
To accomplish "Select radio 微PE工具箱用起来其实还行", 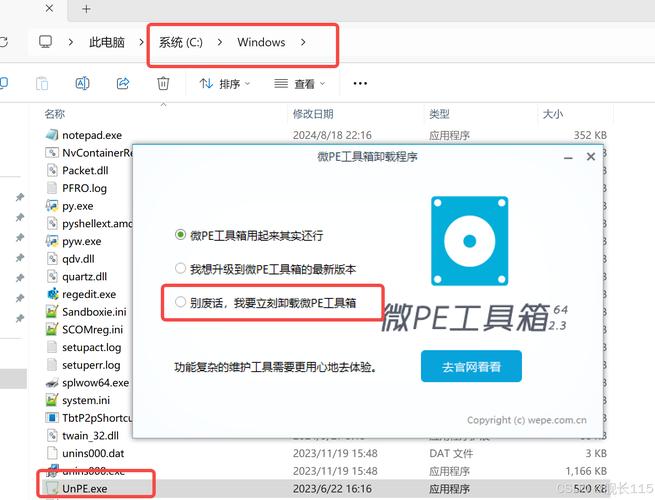I will [x=180, y=235].
